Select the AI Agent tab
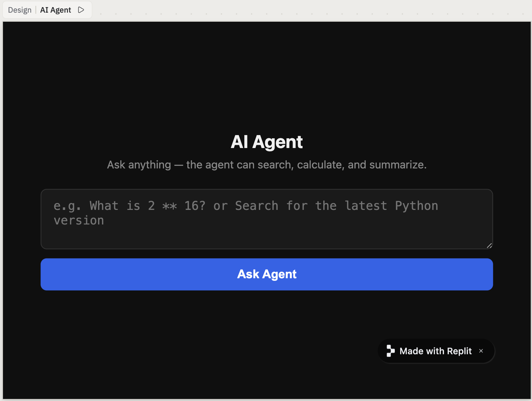This screenshot has height=401, width=532. (55, 10)
